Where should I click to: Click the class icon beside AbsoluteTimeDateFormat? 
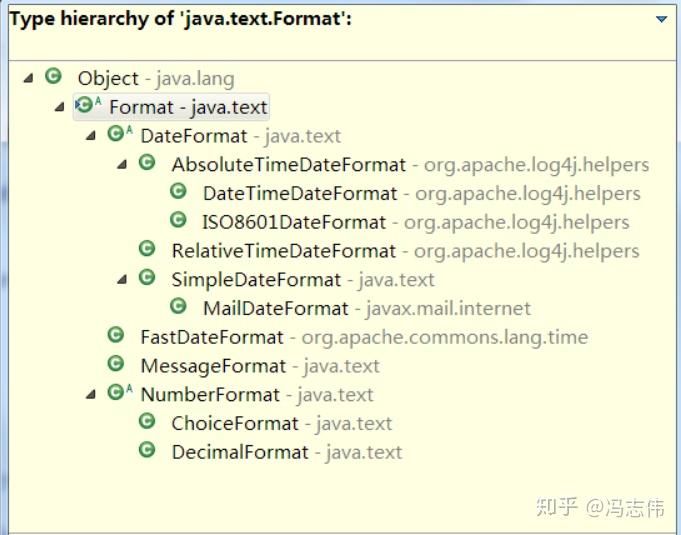click(147, 163)
